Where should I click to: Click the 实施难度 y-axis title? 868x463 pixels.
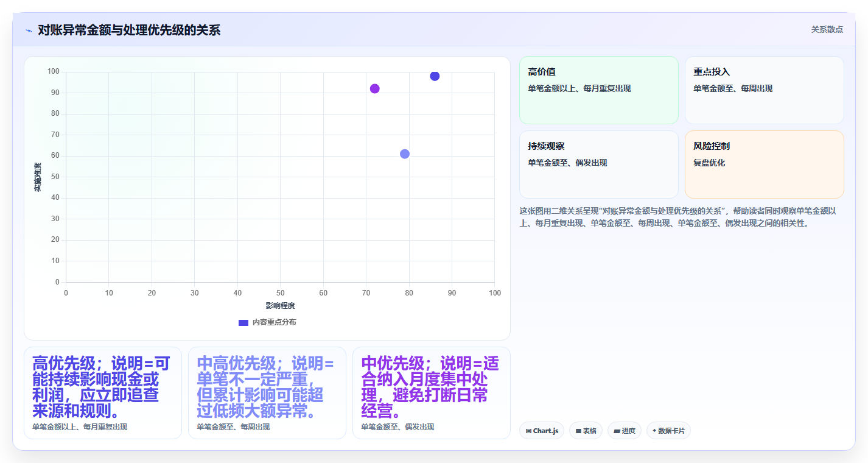(x=38, y=177)
